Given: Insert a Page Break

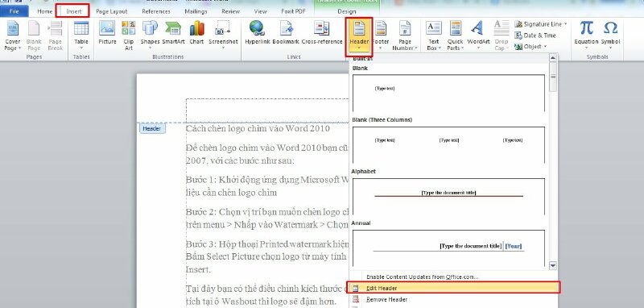Looking at the screenshot, I should tap(55, 35).
